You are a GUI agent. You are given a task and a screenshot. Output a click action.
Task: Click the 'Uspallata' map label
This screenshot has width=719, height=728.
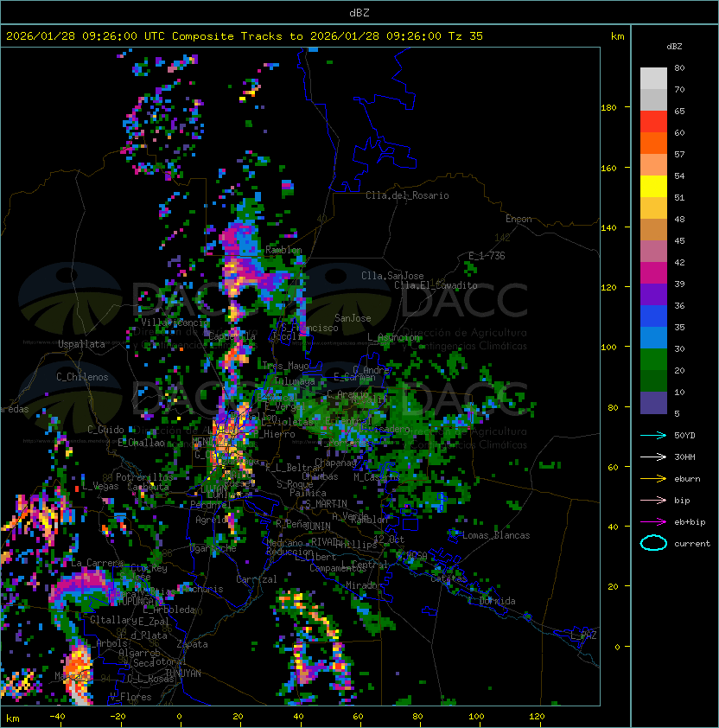81,344
